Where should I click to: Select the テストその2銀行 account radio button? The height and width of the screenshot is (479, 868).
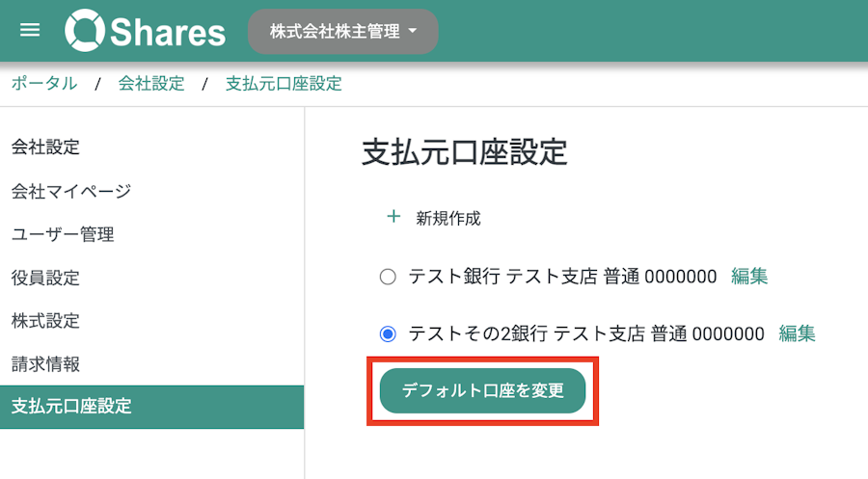pos(388,334)
